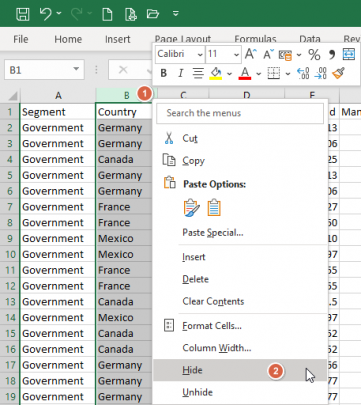Screen dimensions: 361x405
Task: Click Increase Font Size icon
Action: (x=251, y=54)
